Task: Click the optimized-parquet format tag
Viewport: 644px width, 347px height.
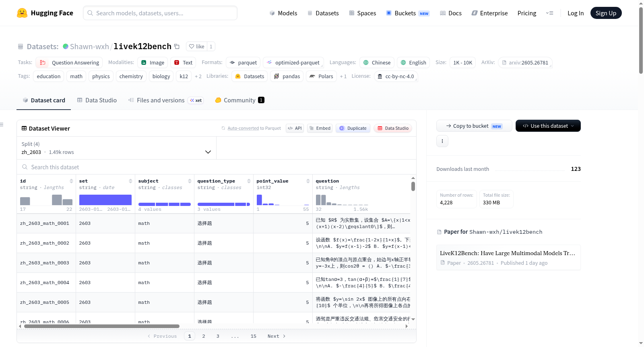Action: 293,62
